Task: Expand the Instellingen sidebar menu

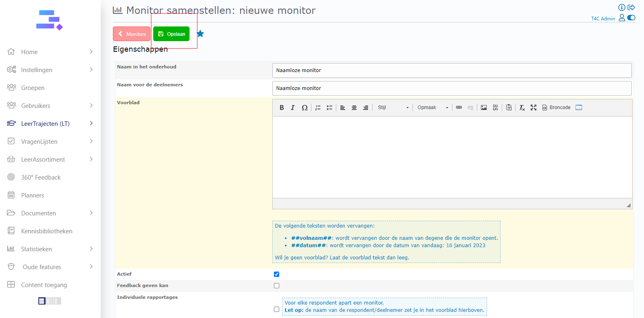Action: [51, 70]
